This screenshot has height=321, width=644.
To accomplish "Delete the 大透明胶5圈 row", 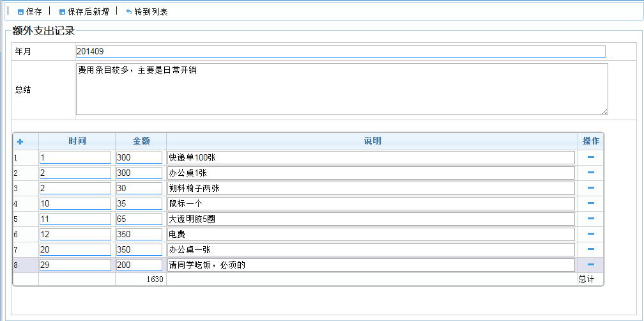I will [590, 219].
